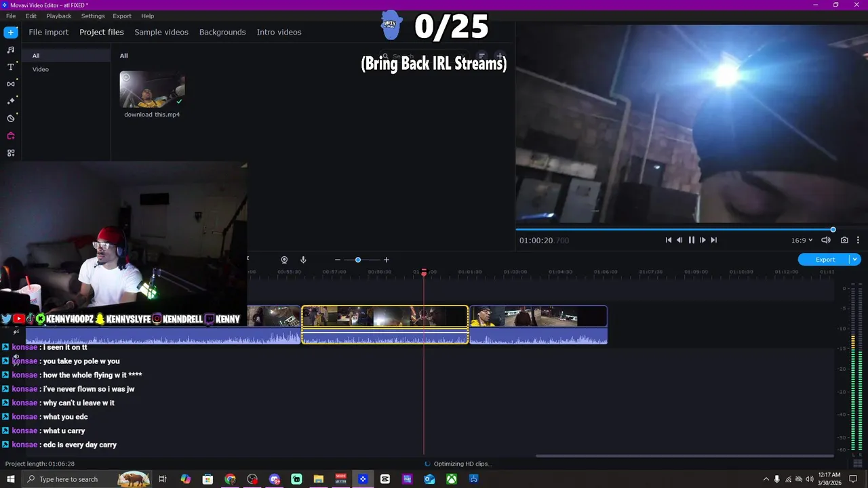Open Google Chrome from the taskbar

point(230,479)
